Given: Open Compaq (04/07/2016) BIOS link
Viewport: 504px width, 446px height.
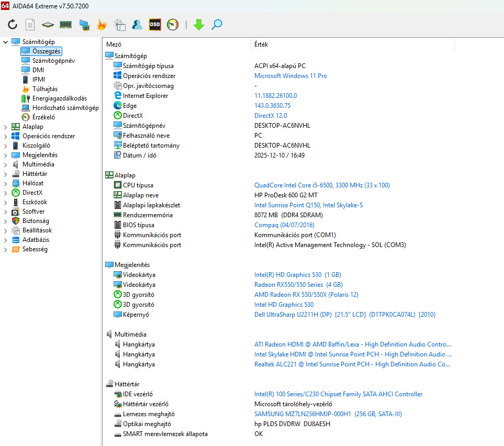Looking at the screenshot, I should (x=284, y=225).
